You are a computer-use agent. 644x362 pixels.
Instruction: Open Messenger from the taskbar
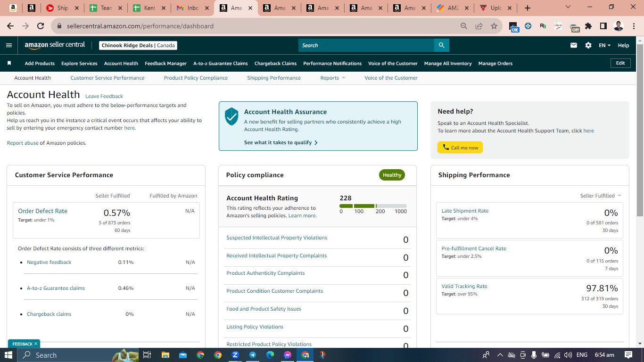pos(288,355)
